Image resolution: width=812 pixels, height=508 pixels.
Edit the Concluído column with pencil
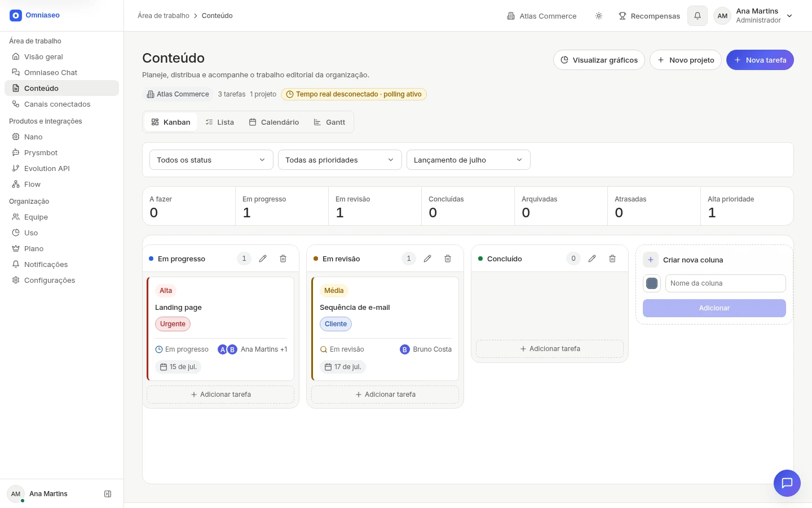pos(592,259)
